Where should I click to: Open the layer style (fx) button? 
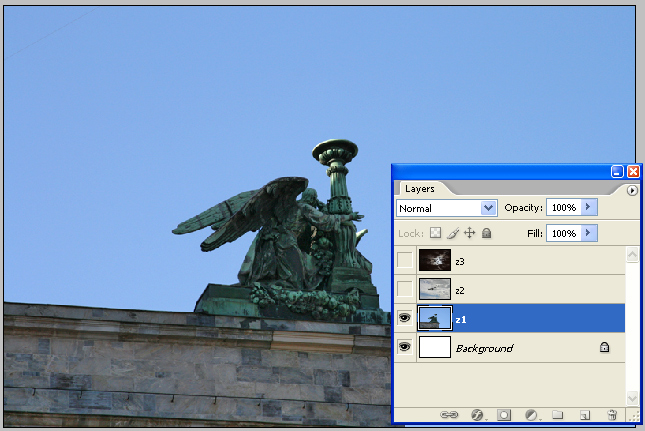[x=477, y=415]
